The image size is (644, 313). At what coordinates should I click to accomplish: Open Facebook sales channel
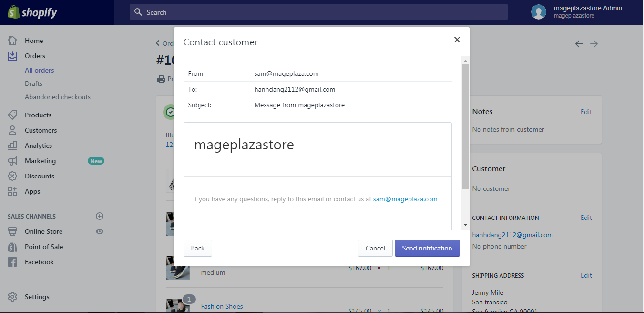click(39, 262)
